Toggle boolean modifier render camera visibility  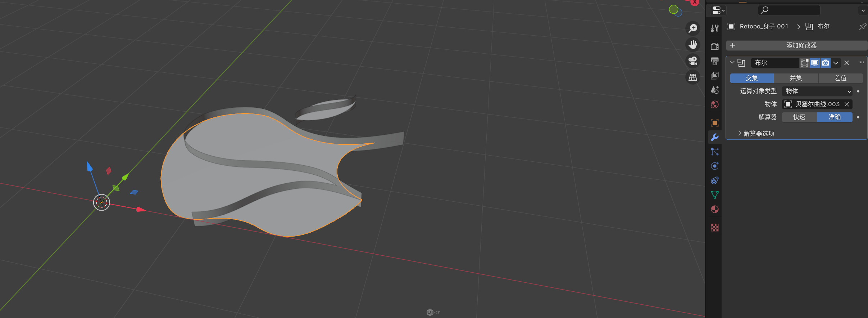click(826, 63)
